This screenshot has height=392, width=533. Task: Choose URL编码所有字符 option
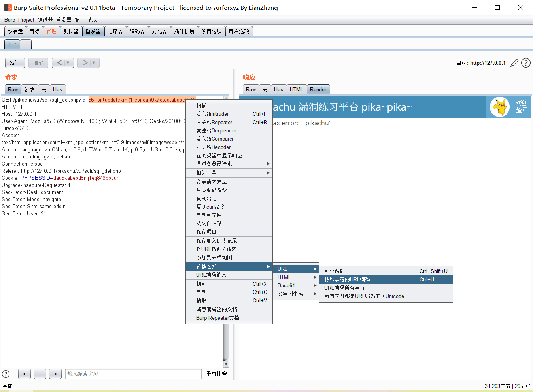[386, 288]
